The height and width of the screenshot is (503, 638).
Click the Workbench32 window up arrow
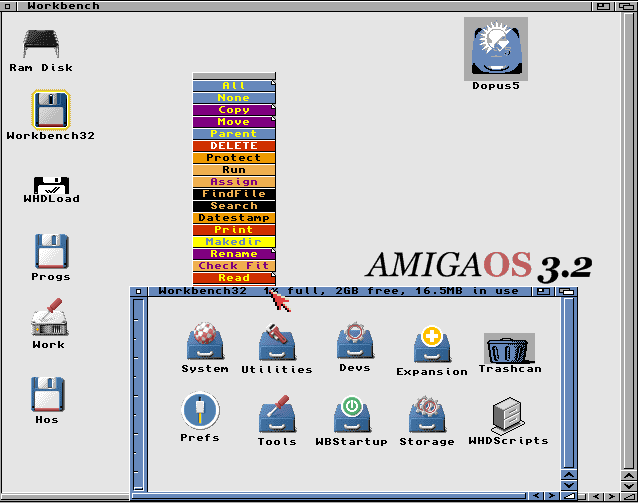[x=569, y=475]
